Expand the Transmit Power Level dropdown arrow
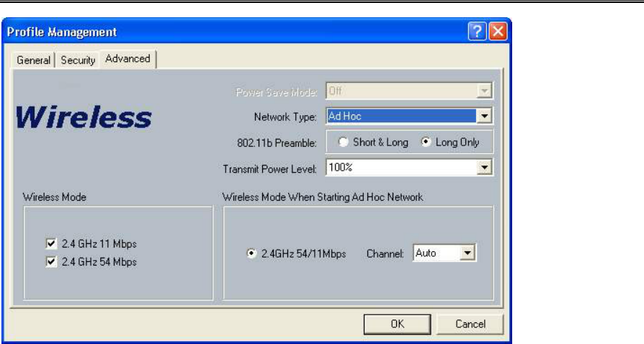Screen dimensions: 644x344 click(484, 168)
